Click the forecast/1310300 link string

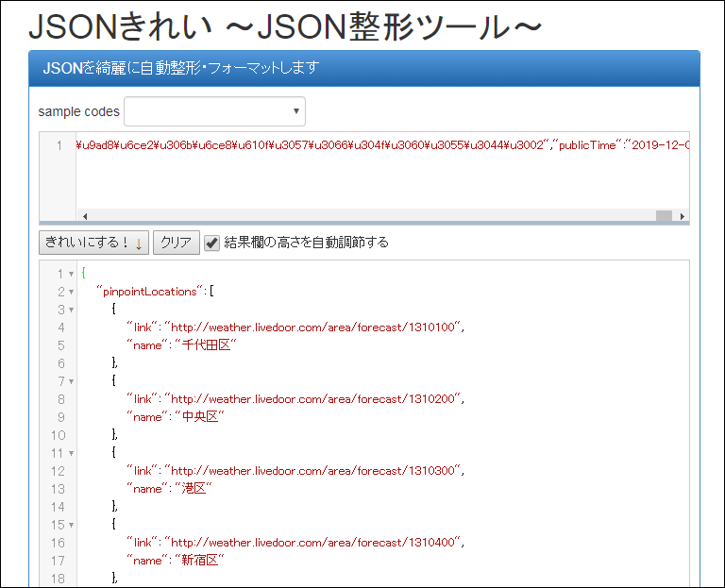point(313,471)
